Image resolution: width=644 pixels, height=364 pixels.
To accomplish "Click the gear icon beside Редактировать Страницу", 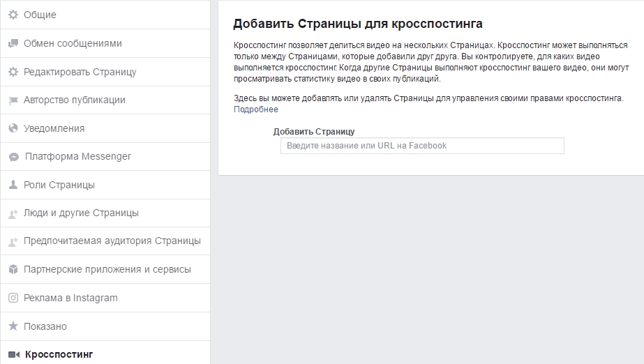I will [13, 72].
